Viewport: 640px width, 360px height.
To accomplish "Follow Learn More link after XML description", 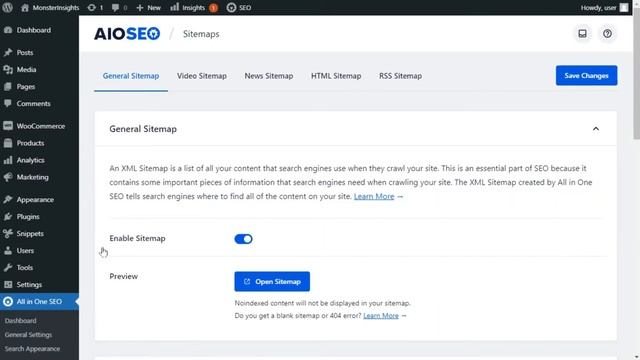I will 374,196.
